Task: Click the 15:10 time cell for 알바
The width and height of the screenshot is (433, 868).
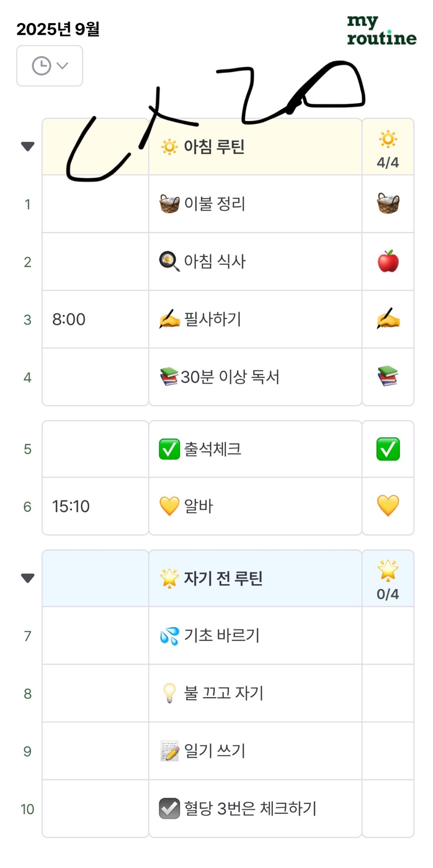Action: [x=71, y=506]
